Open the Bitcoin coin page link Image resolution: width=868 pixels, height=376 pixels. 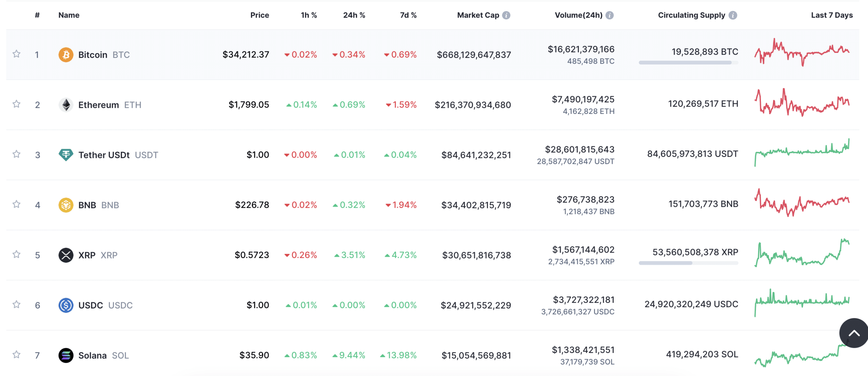(x=104, y=55)
